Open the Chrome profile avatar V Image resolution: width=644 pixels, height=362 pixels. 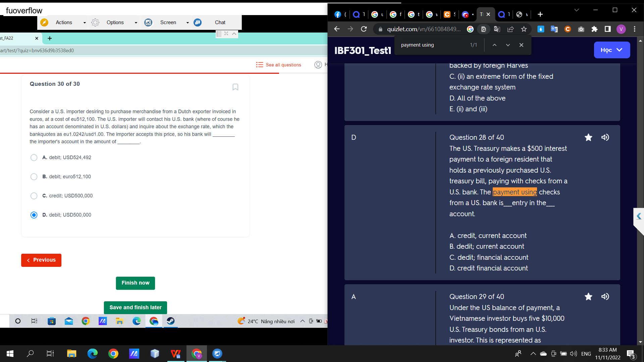[621, 29]
